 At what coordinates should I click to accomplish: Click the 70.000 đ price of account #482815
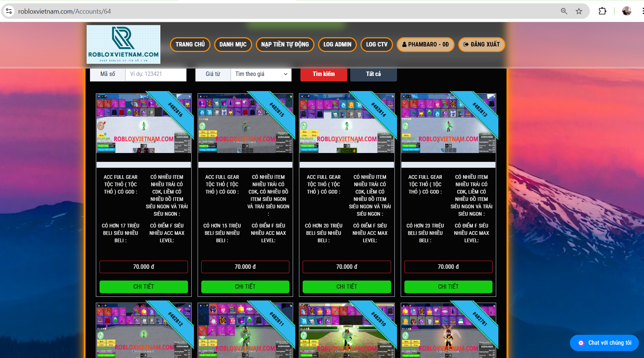[245, 267]
